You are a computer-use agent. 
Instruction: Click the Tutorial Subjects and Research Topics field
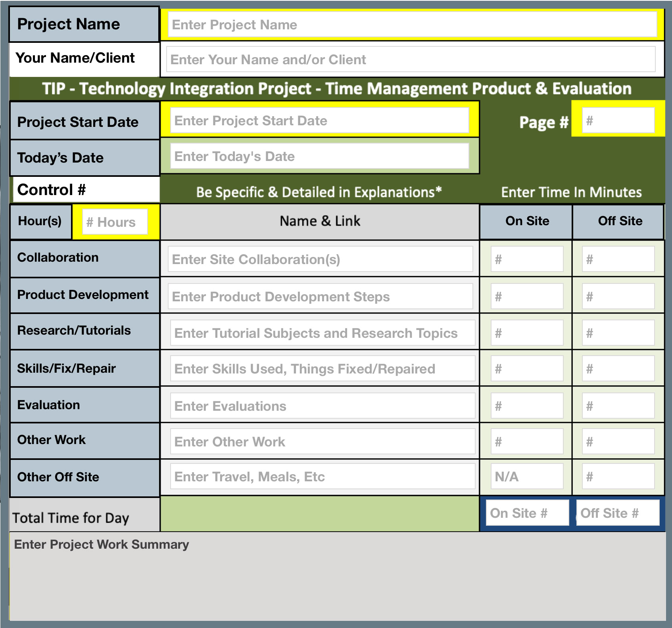tap(323, 333)
